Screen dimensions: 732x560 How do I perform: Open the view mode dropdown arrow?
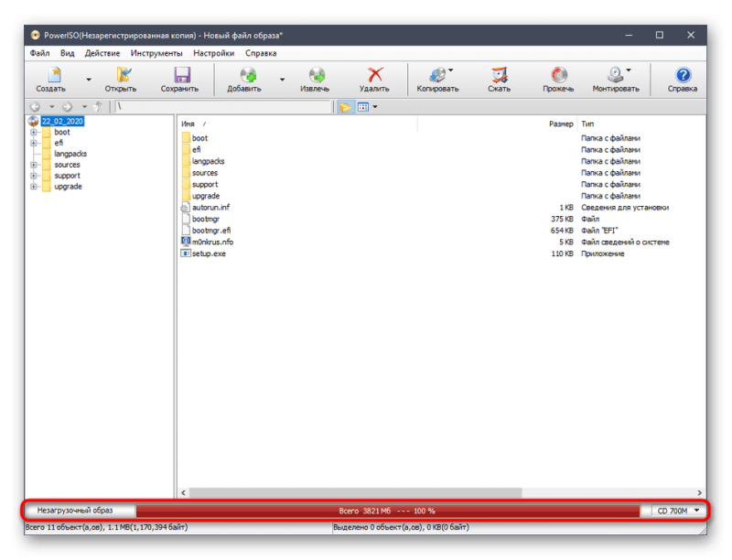click(375, 107)
